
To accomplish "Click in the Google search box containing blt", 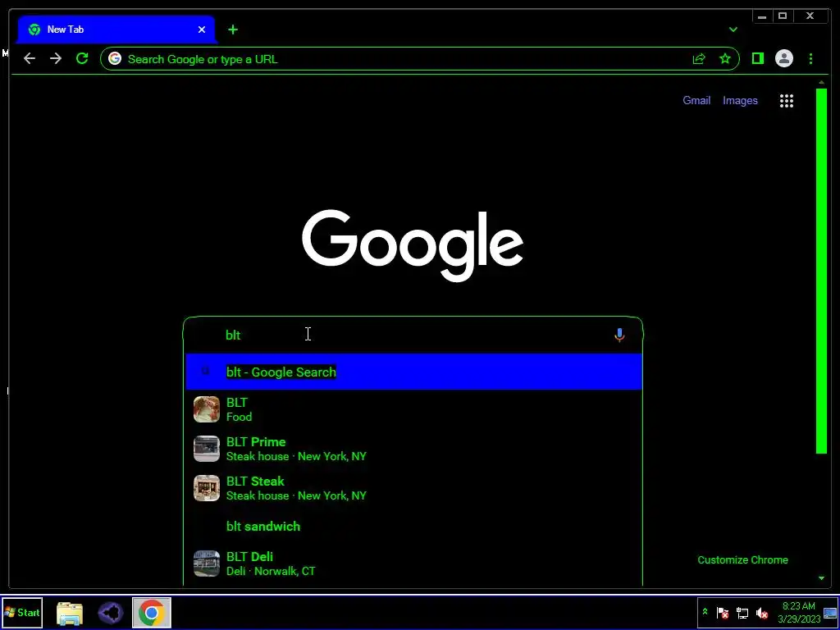I will click(x=413, y=335).
